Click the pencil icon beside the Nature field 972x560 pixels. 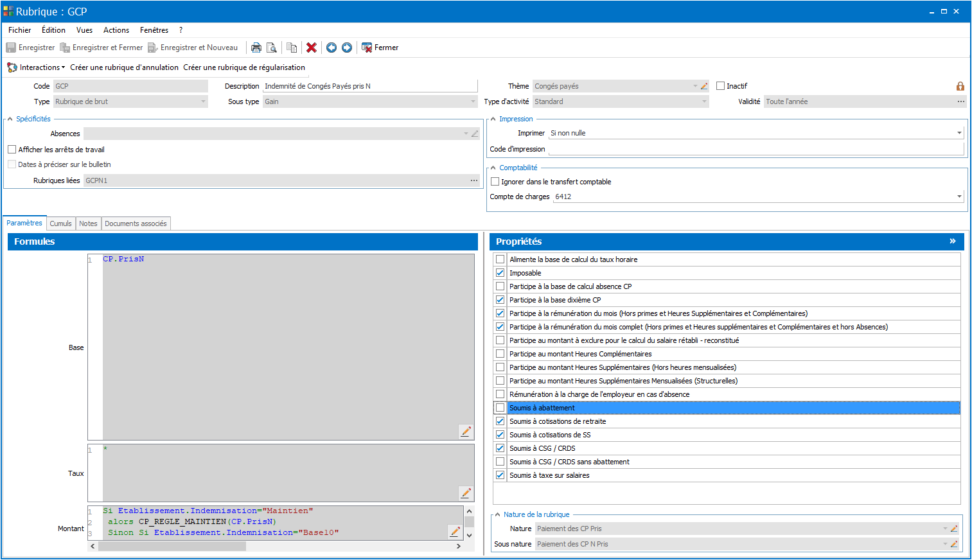(x=954, y=529)
